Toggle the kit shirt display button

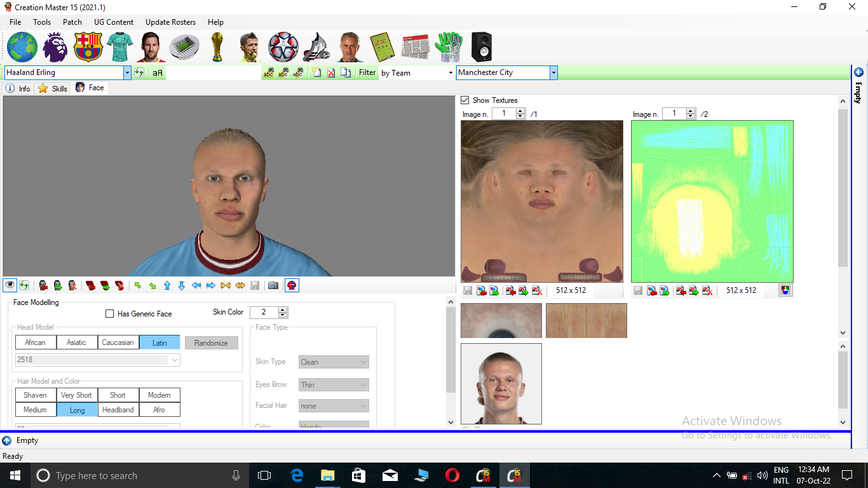pyautogui.click(x=292, y=285)
